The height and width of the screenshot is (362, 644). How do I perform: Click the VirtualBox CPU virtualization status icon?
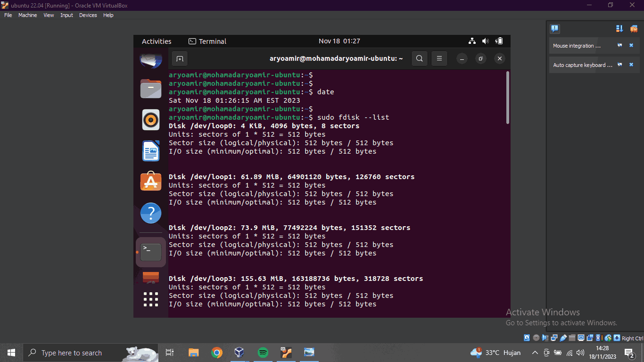(x=599, y=338)
